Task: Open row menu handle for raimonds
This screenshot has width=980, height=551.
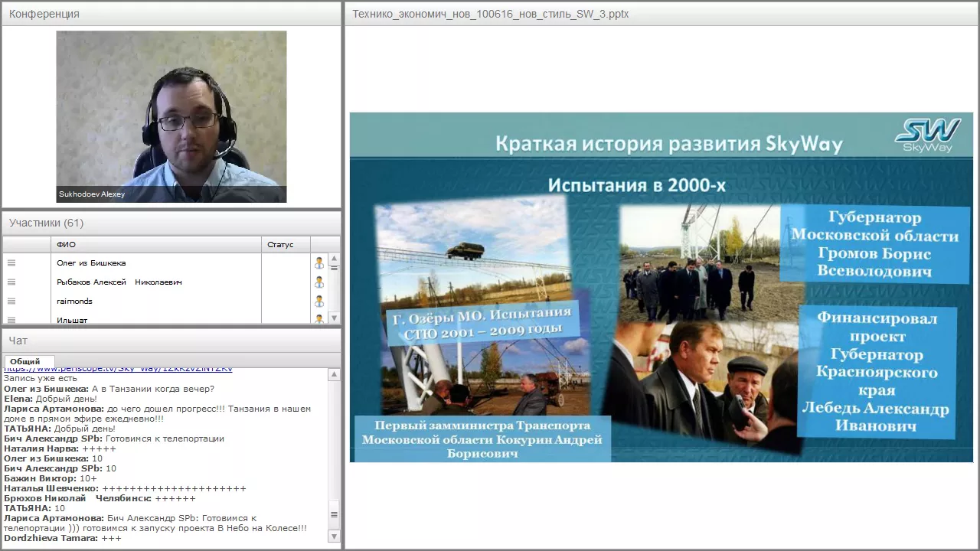Action: coord(11,301)
